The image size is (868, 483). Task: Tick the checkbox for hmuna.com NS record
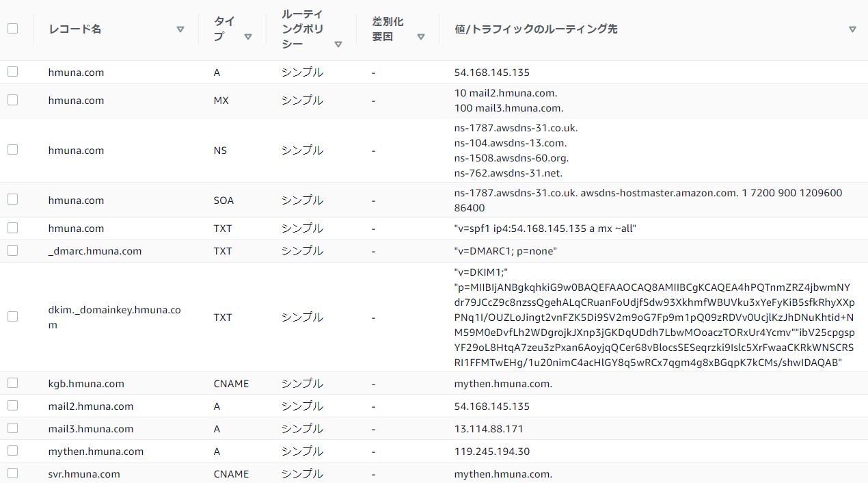point(12,150)
